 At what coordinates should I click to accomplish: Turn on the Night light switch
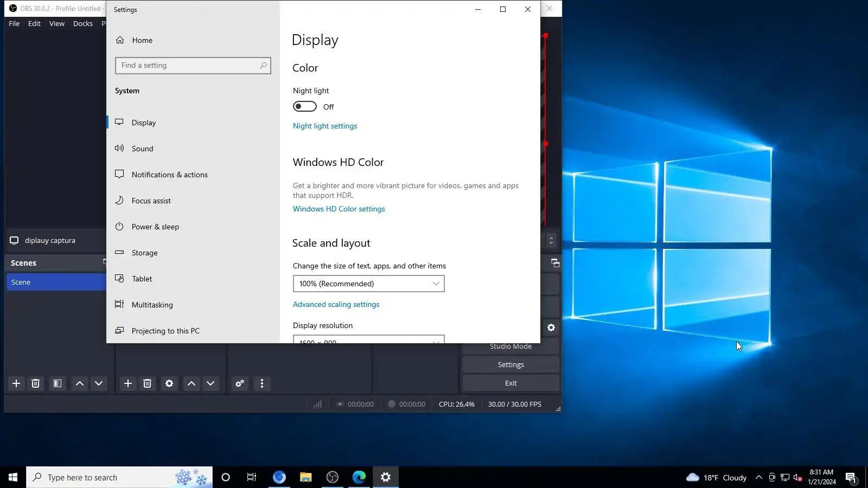305,106
